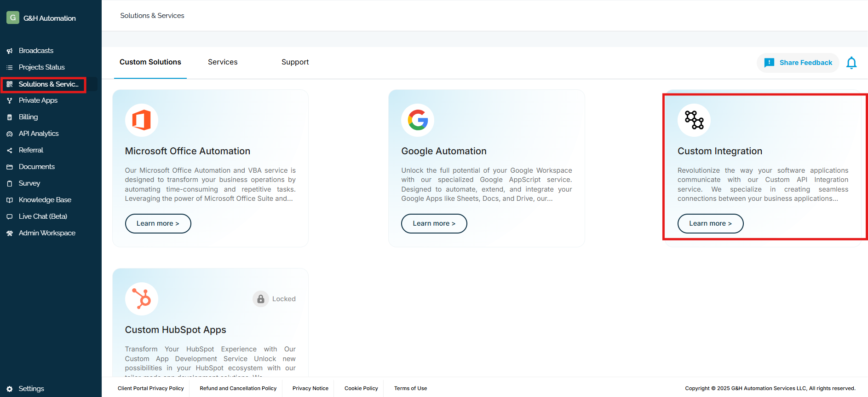Image resolution: width=868 pixels, height=397 pixels.
Task: Open the Refund and Cancellation Policy link
Action: 238,388
